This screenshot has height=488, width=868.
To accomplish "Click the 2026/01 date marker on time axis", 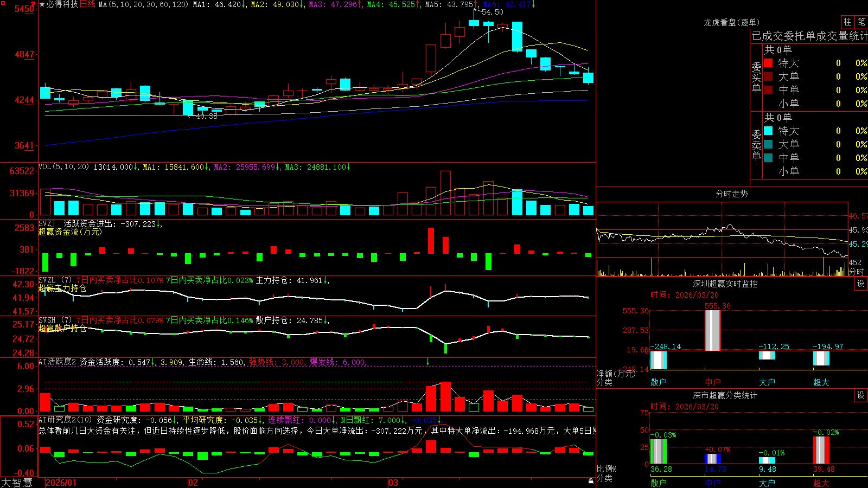I will [x=61, y=483].
